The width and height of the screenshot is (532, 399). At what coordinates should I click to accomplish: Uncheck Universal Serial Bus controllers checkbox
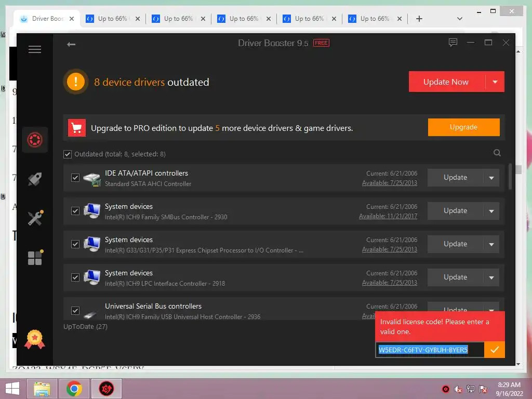coord(75,311)
